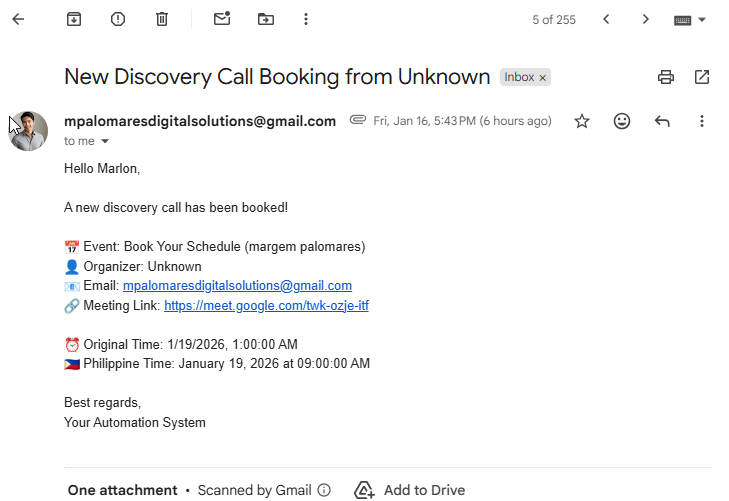
Task: Add an emoji reaction
Action: click(x=622, y=121)
